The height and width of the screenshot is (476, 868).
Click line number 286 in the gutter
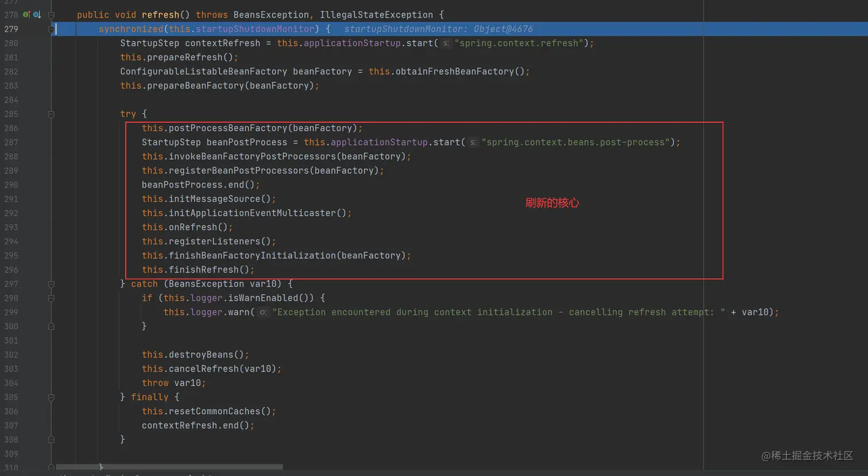(x=11, y=128)
